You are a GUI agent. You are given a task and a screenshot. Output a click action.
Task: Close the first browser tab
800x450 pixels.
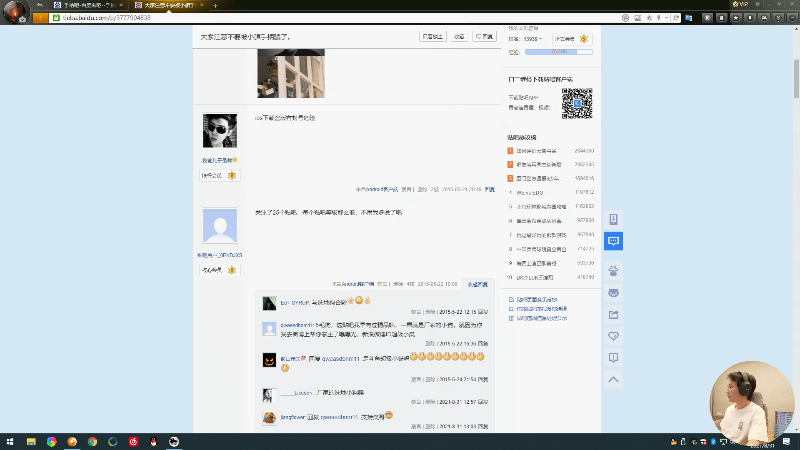click(x=121, y=5)
